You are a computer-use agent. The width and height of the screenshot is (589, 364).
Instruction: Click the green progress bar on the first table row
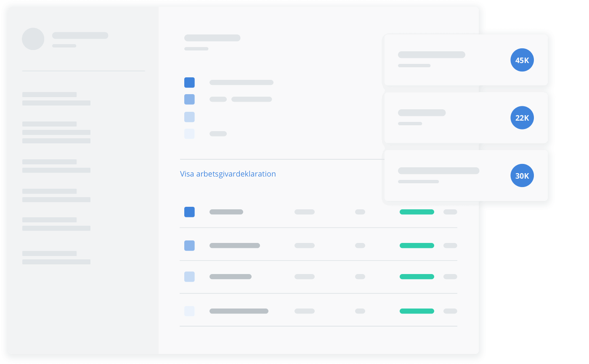(x=417, y=212)
